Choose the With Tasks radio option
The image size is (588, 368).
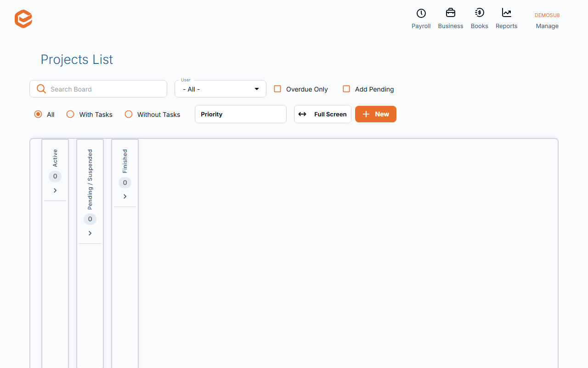[70, 114]
